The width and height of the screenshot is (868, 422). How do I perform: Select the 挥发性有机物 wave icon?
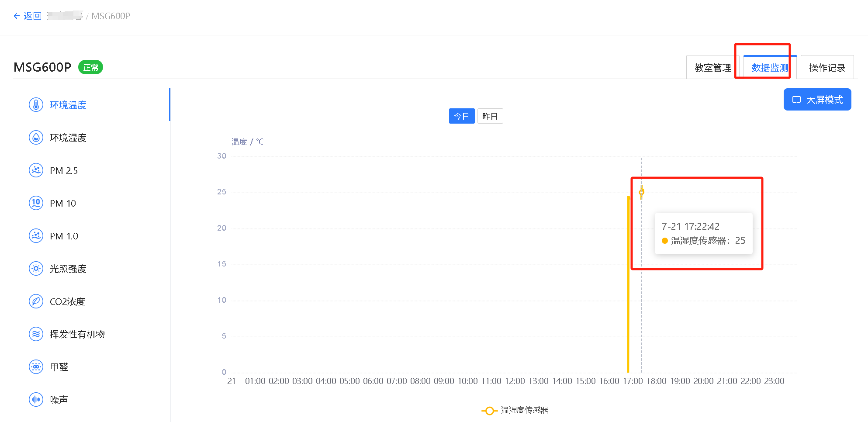tap(36, 334)
